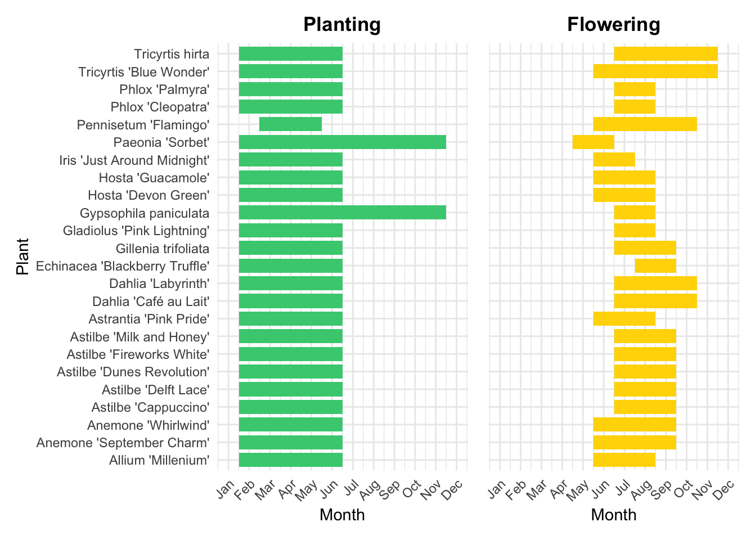
Task: Select the Hosta 'Guacamole' plant label
Action: pyautogui.click(x=154, y=178)
